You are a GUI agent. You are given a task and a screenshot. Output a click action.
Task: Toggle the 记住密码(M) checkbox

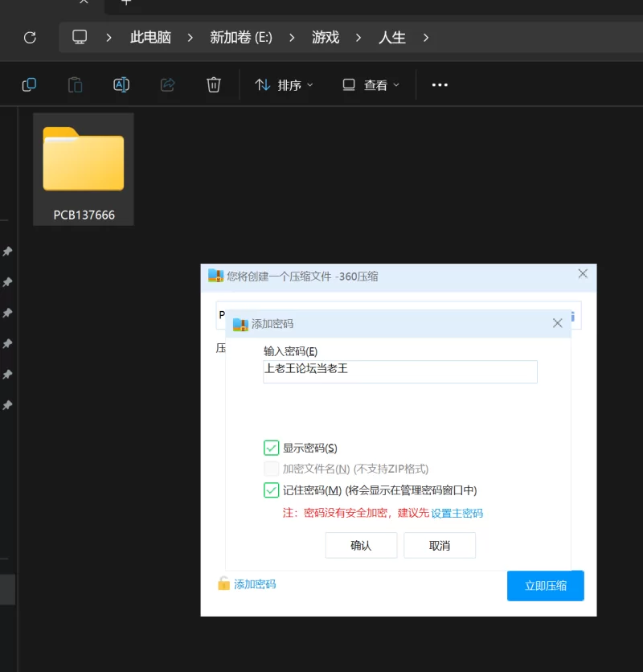(271, 490)
